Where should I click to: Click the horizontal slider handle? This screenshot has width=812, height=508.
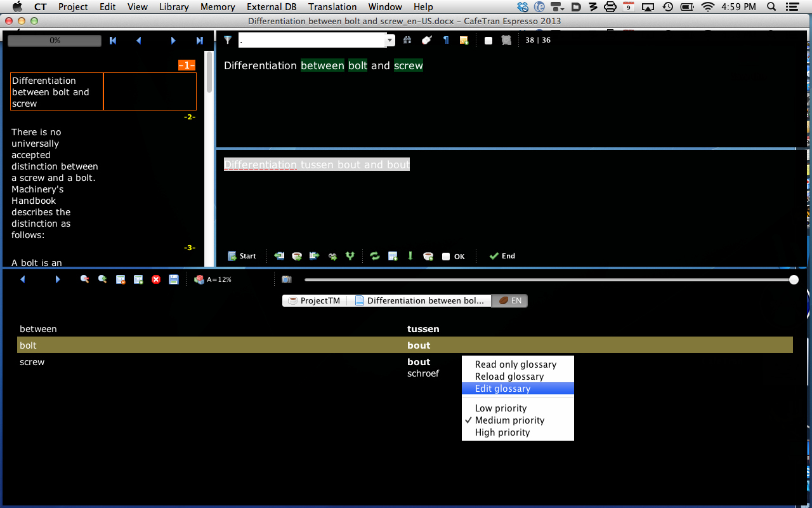point(794,279)
